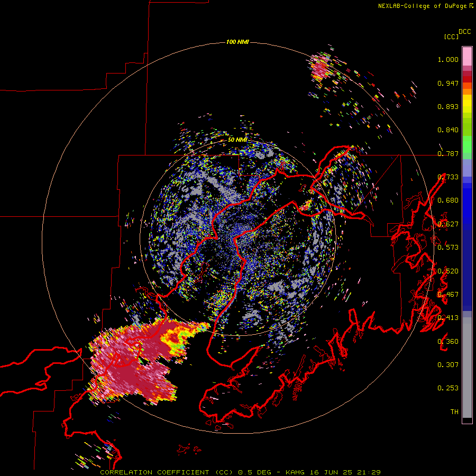This screenshot has height=476, width=476.
Task: Click the CORRELATION COEFFICIENT (CC) caption text
Action: point(167,472)
